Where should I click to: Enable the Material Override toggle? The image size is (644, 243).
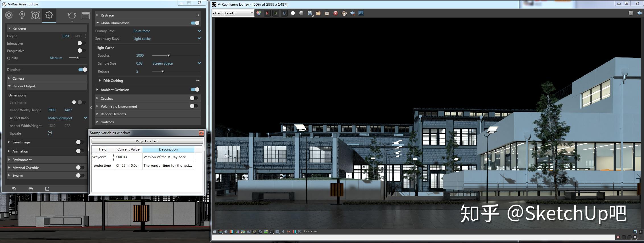[80, 168]
